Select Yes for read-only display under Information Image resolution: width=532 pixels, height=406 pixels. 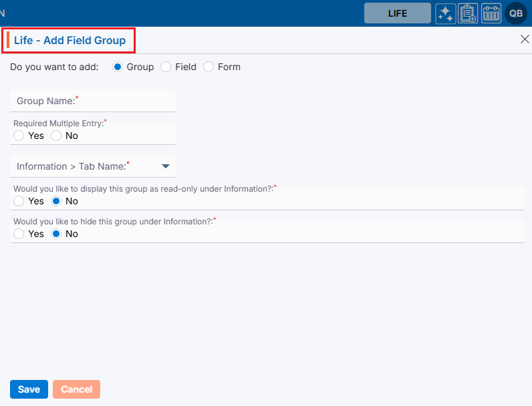[19, 201]
